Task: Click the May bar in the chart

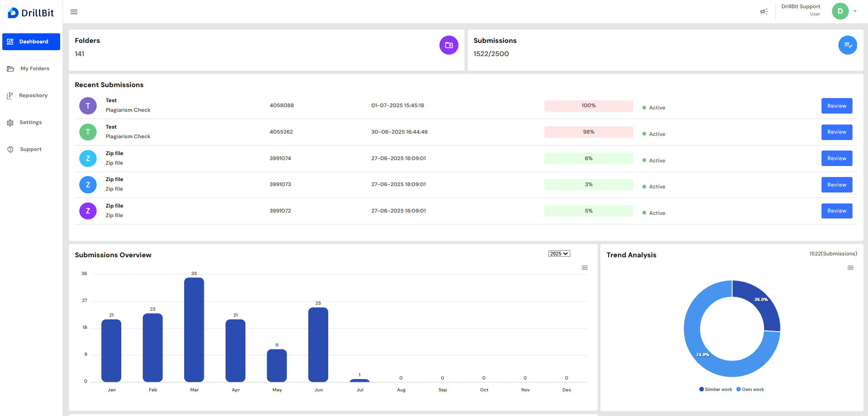Action: coord(277,365)
